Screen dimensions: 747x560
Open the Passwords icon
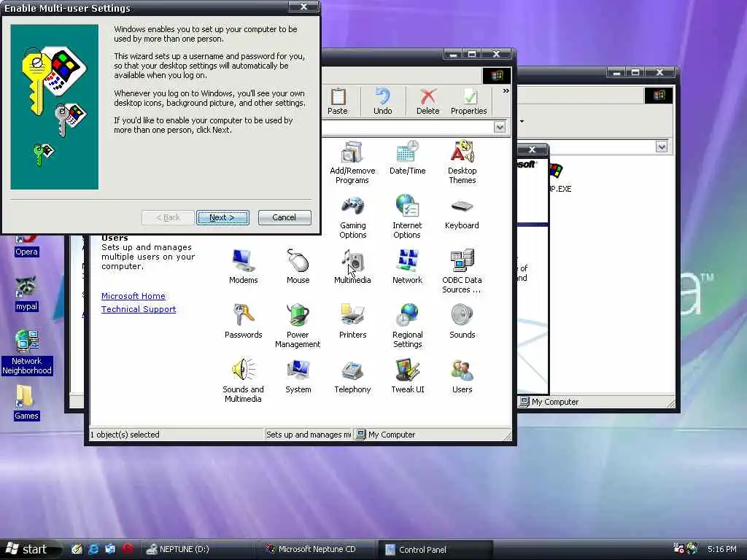point(243,322)
